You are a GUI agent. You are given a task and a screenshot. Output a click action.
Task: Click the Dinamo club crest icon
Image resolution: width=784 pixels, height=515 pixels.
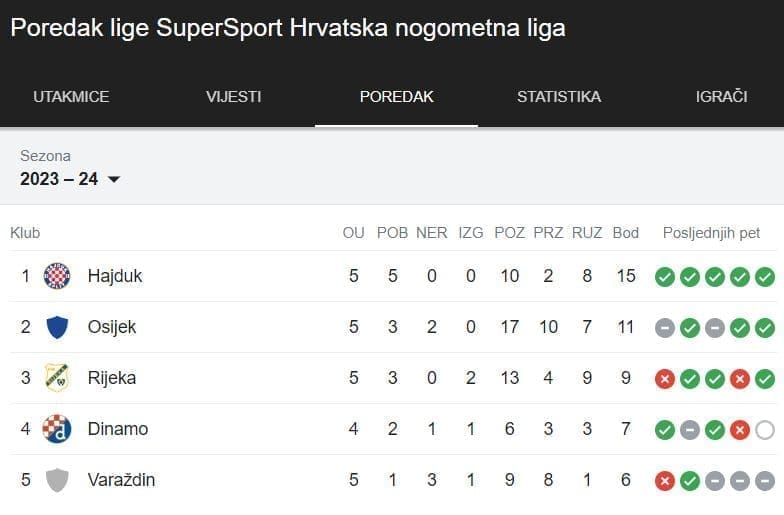[x=57, y=429]
